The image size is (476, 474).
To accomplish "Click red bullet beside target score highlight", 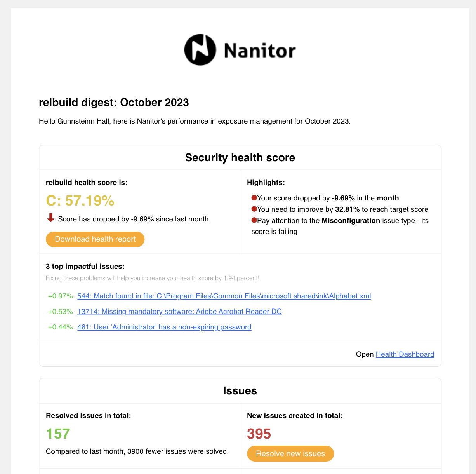I will 254,209.
